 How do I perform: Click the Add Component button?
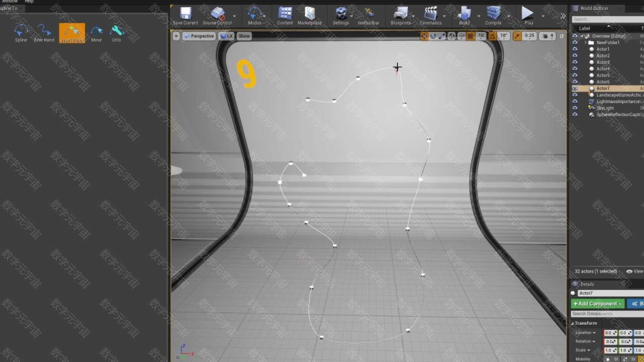[598, 304]
